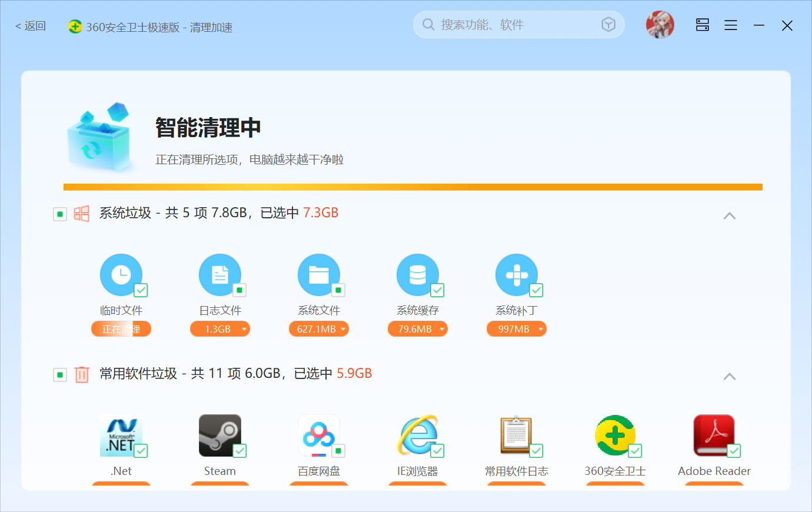Image resolution: width=812 pixels, height=512 pixels.
Task: Open the 627.1MB dropdown under 系统文件
Action: pos(319,329)
